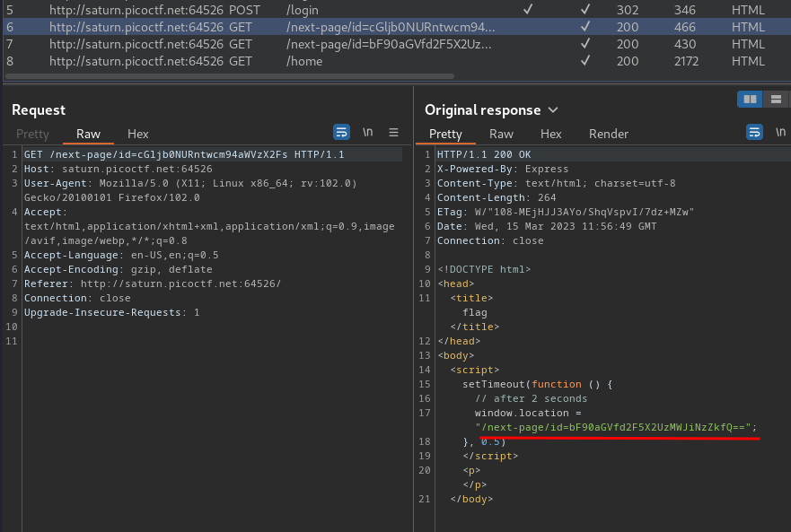Toggle word wrap icon in Request panel

(x=341, y=132)
